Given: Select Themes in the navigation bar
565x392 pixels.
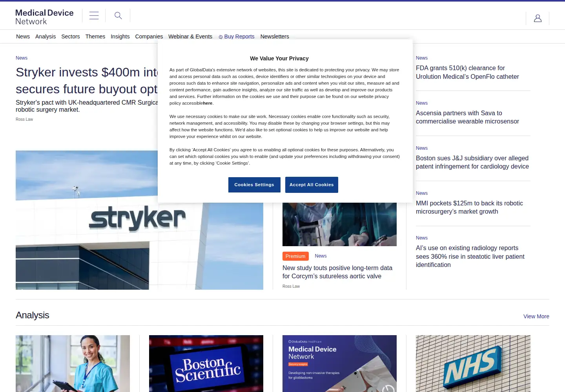Looking at the screenshot, I should [x=95, y=36].
